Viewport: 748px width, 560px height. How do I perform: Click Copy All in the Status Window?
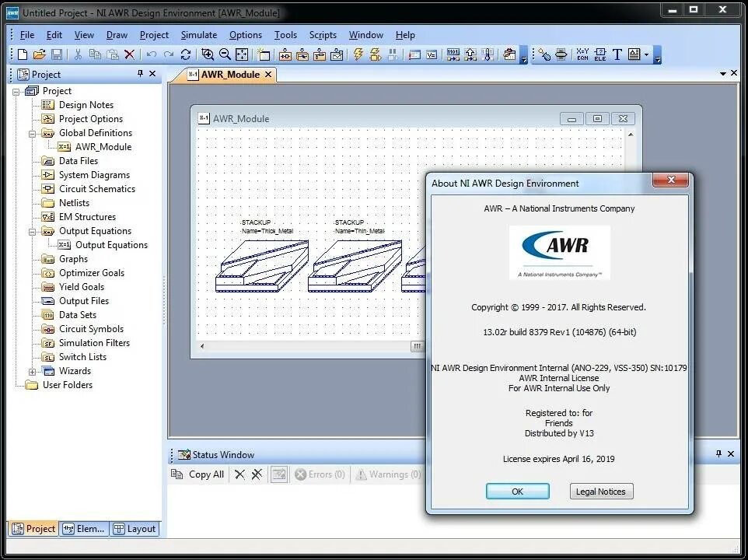click(197, 474)
